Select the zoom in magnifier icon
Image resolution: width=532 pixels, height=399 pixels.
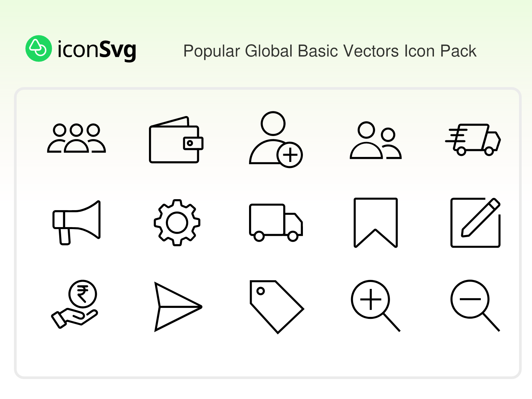(375, 305)
